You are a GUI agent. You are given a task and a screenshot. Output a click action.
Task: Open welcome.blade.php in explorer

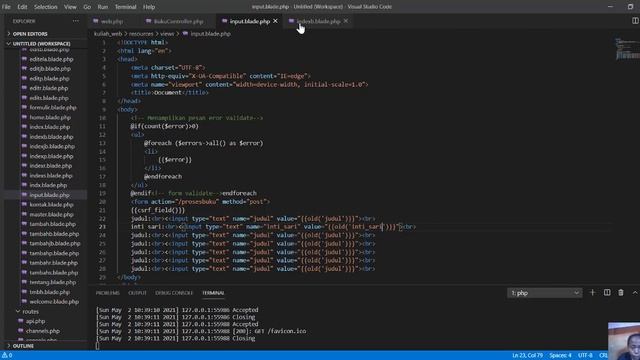[54, 302]
